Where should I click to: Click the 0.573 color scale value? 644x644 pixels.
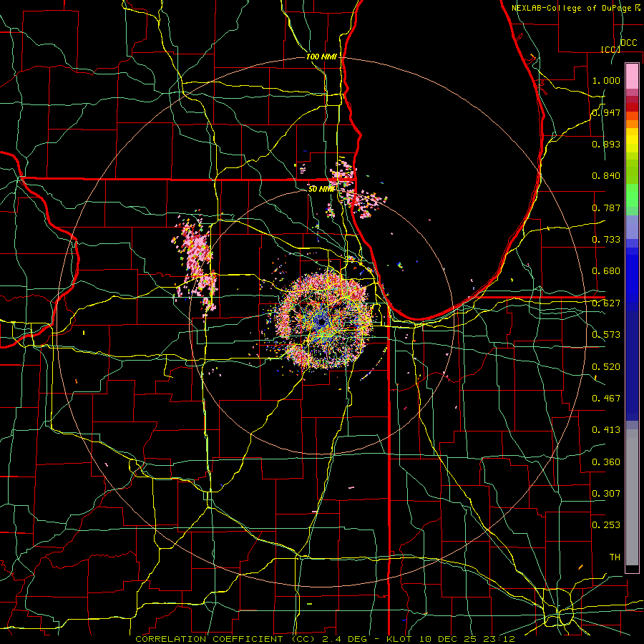606,335
